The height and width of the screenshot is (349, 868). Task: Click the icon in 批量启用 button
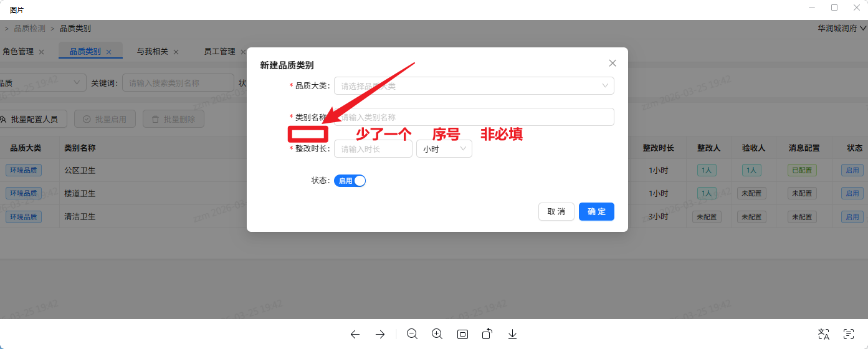(87, 119)
